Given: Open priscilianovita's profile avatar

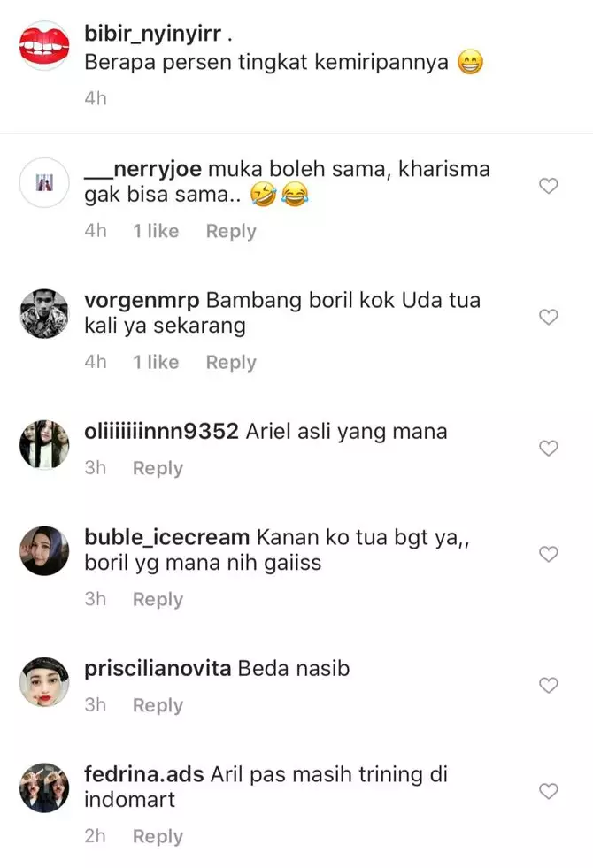Looking at the screenshot, I should point(44,682).
